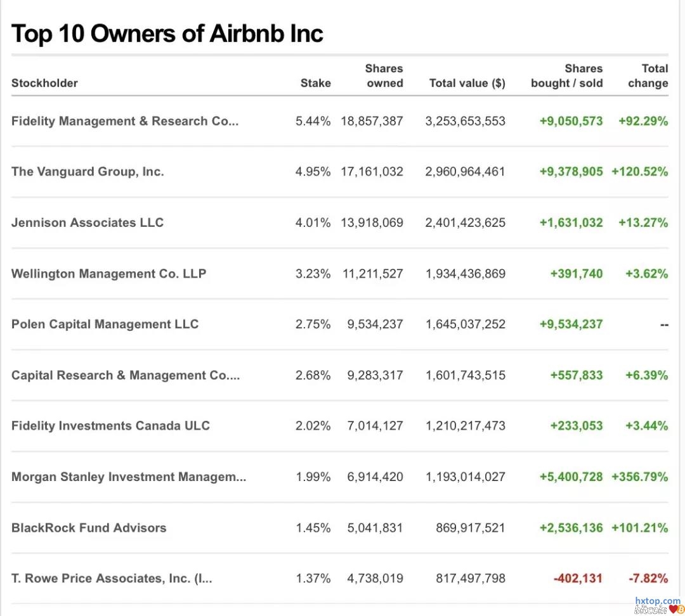This screenshot has width=685, height=616.
Task: Sort by the Stake column header
Action: click(315, 83)
